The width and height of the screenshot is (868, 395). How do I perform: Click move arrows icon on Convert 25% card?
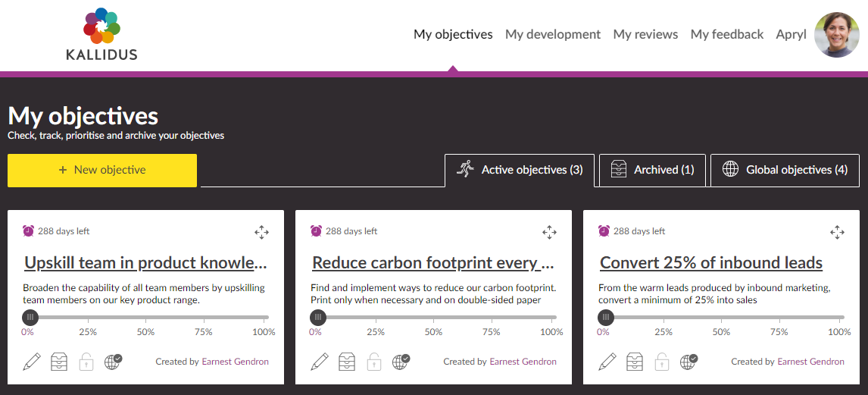click(837, 232)
